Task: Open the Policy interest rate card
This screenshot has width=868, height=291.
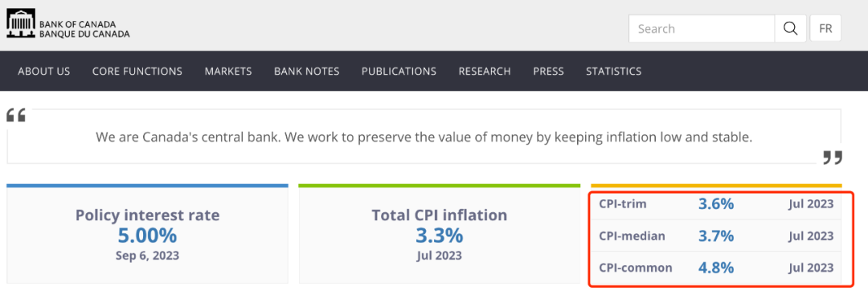Action: (147, 234)
